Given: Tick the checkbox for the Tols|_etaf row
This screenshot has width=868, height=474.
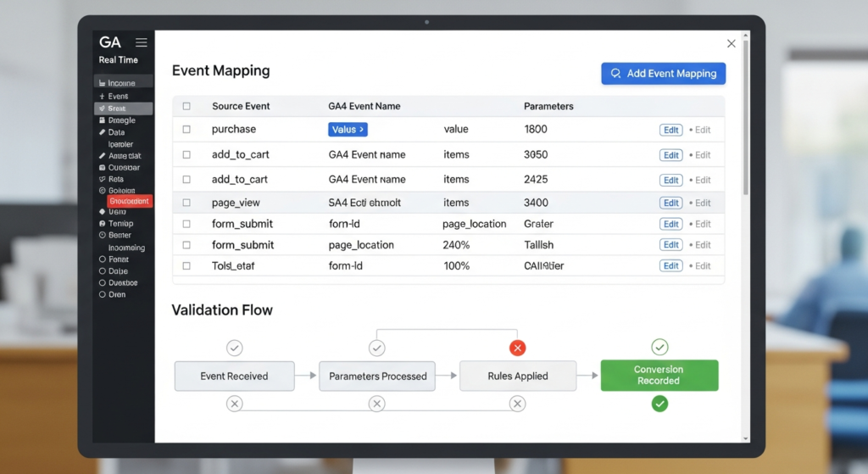Looking at the screenshot, I should [x=186, y=265].
